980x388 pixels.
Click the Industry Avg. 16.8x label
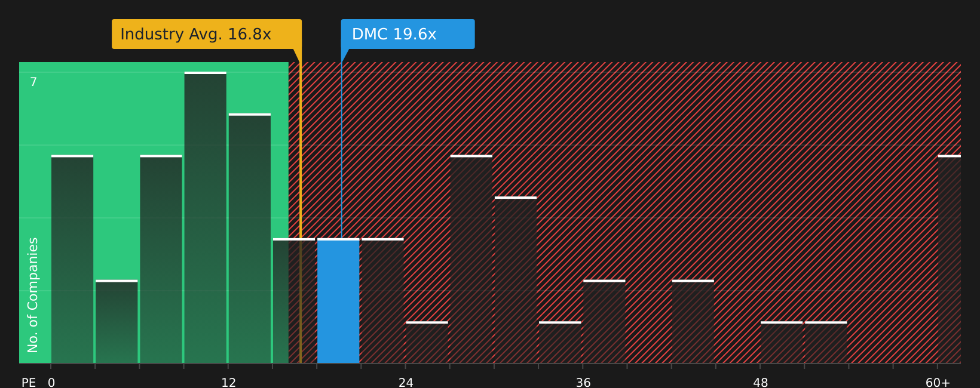(x=207, y=34)
